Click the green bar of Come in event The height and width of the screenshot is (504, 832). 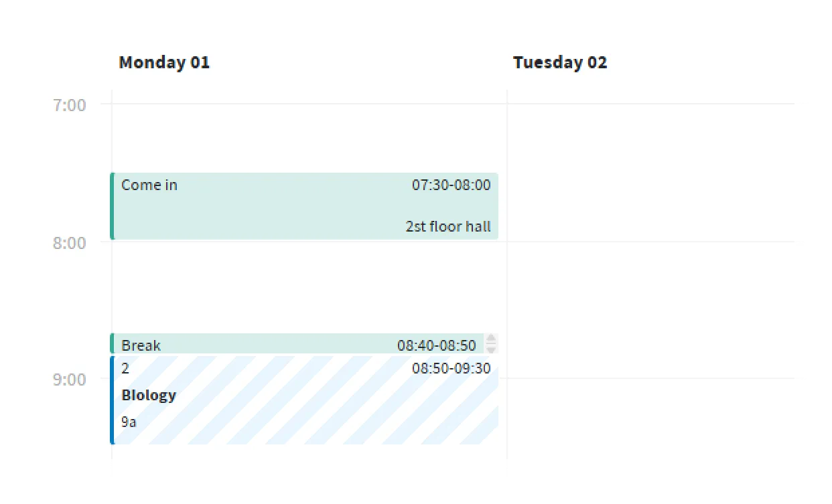[112, 206]
